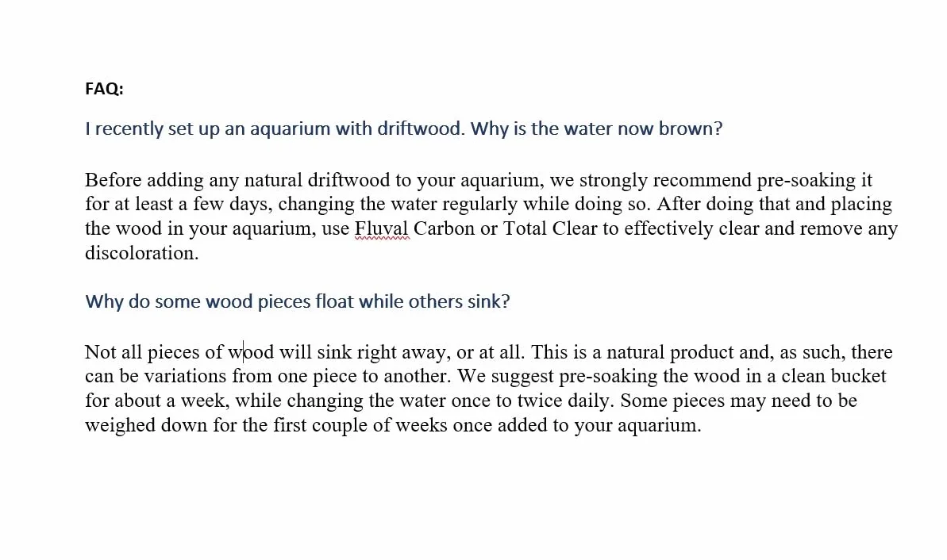Click the word brown in first heading
Screen dimensions: 947x560
click(x=691, y=128)
